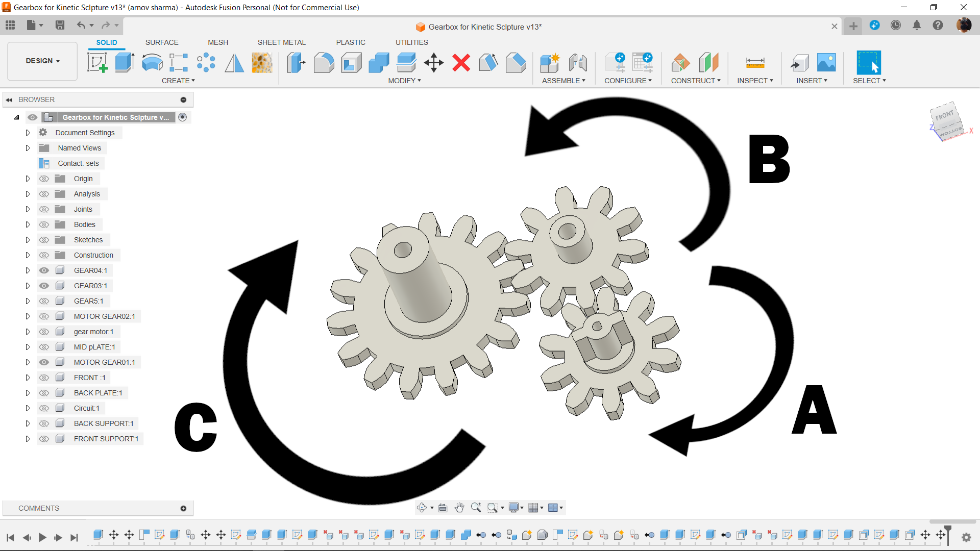Switch to the Sheet Metal tab
The image size is (980, 551).
click(281, 42)
